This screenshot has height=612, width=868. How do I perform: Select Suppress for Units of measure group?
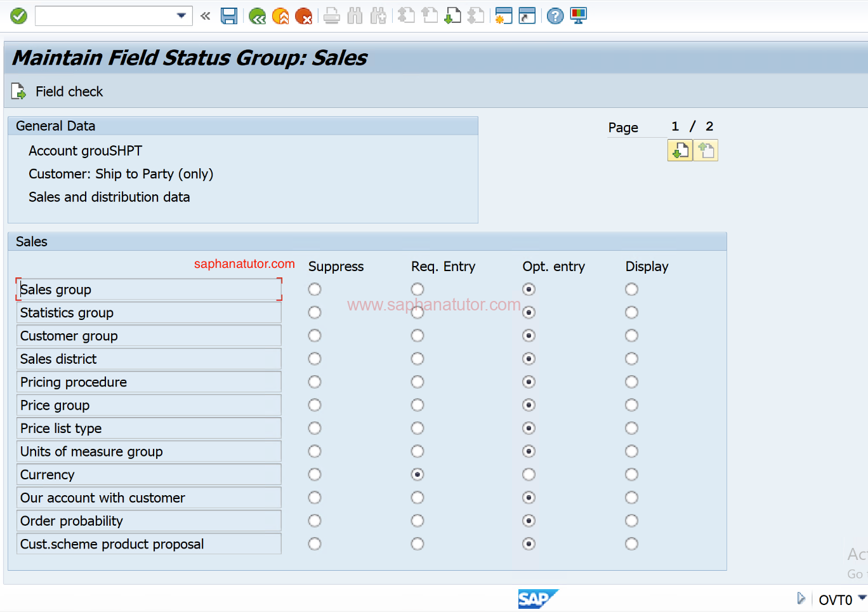click(x=315, y=451)
